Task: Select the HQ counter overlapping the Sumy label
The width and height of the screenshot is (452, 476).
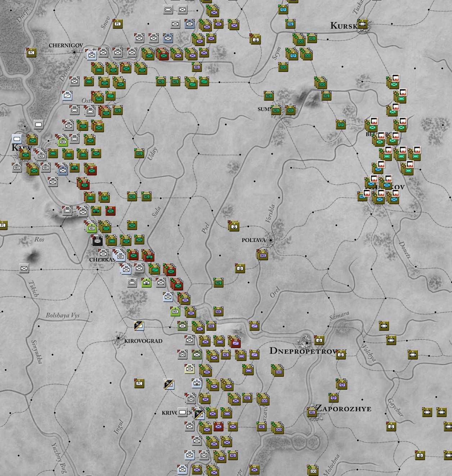Action: pyautogui.click(x=276, y=110)
